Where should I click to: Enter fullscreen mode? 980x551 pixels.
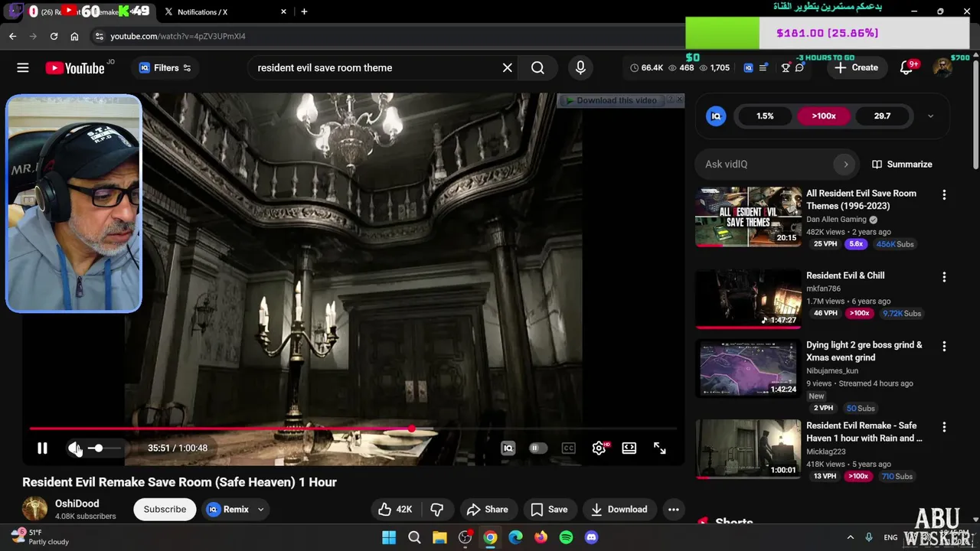659,448
